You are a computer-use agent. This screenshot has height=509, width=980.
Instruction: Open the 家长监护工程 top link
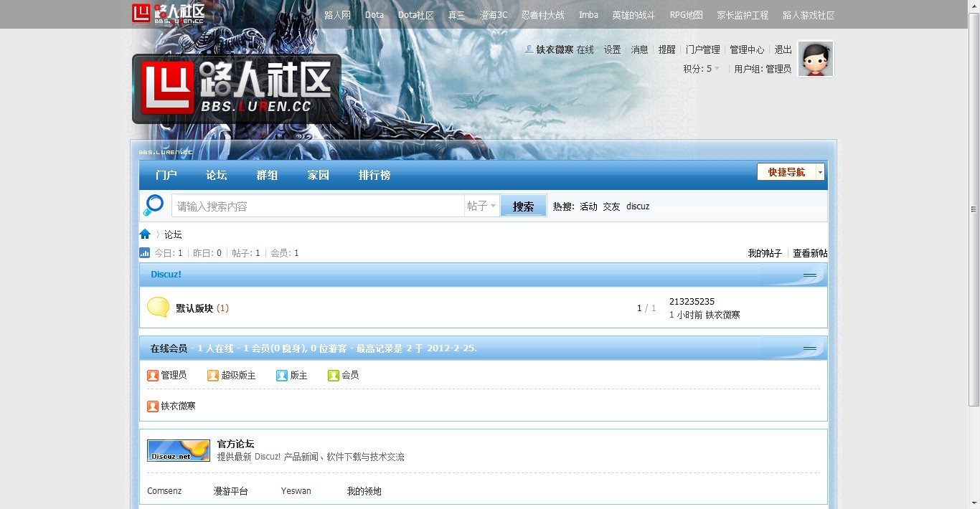(x=743, y=15)
